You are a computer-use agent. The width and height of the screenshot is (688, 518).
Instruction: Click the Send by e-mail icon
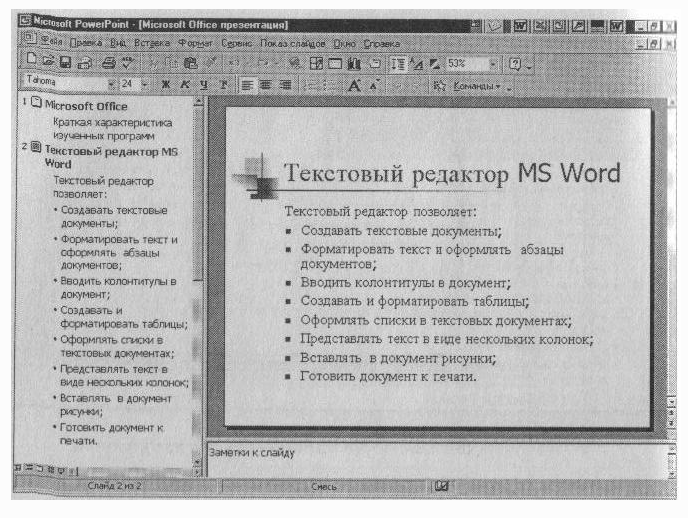pos(84,63)
